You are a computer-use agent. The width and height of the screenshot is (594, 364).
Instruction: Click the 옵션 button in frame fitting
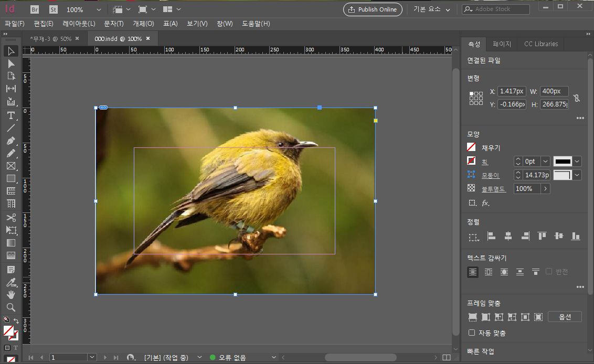(x=565, y=317)
